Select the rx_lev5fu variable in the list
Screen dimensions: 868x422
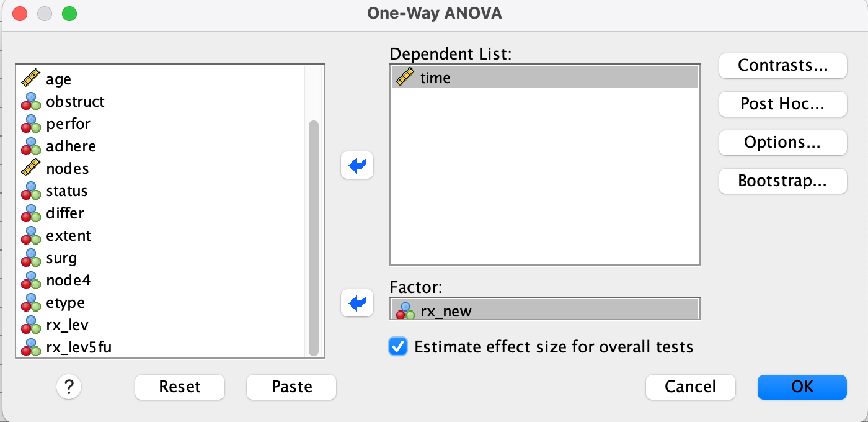(79, 348)
